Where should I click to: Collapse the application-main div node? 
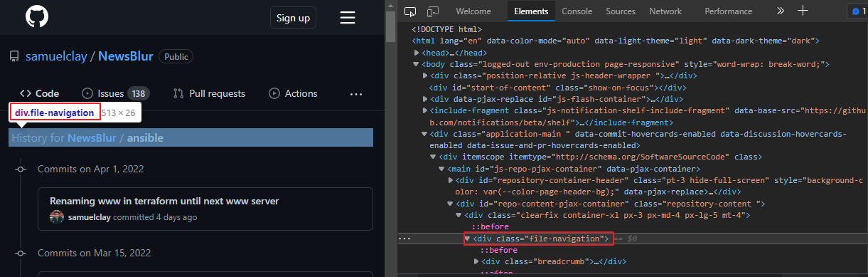click(425, 134)
